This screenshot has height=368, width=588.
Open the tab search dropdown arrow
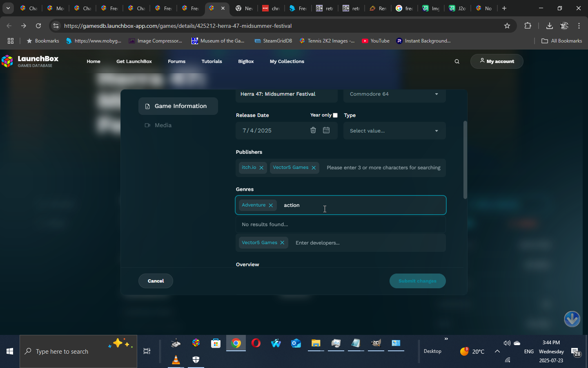click(x=8, y=8)
